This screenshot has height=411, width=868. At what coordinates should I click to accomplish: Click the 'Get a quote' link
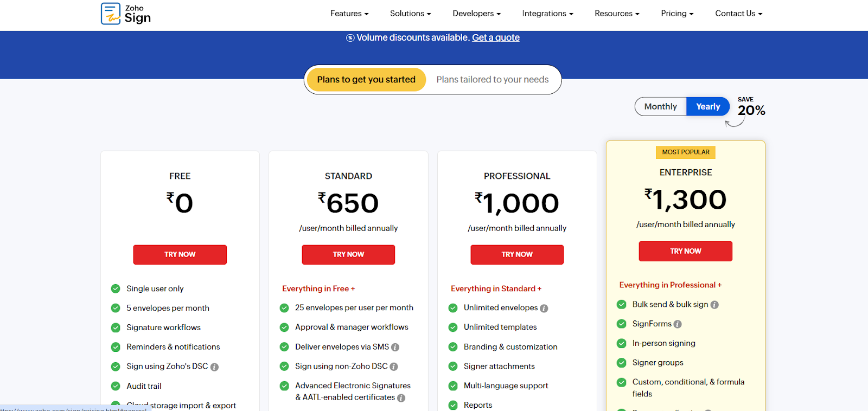[x=496, y=38]
